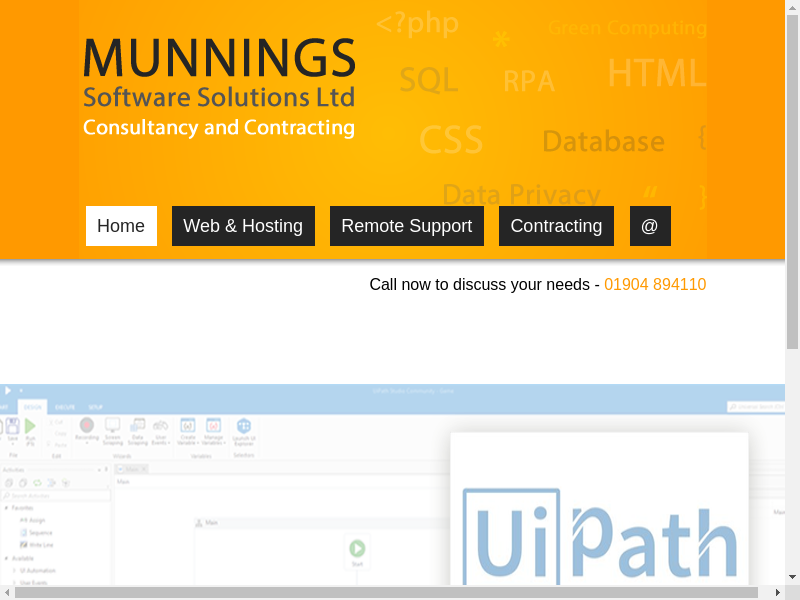Viewport: 800px width, 600px height.
Task: Go to the Web & Hosting page
Action: [x=243, y=226]
